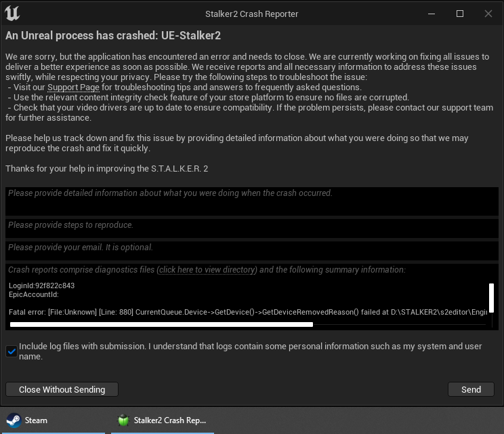Follow click here to view directory link
504x434 pixels.
(207, 270)
